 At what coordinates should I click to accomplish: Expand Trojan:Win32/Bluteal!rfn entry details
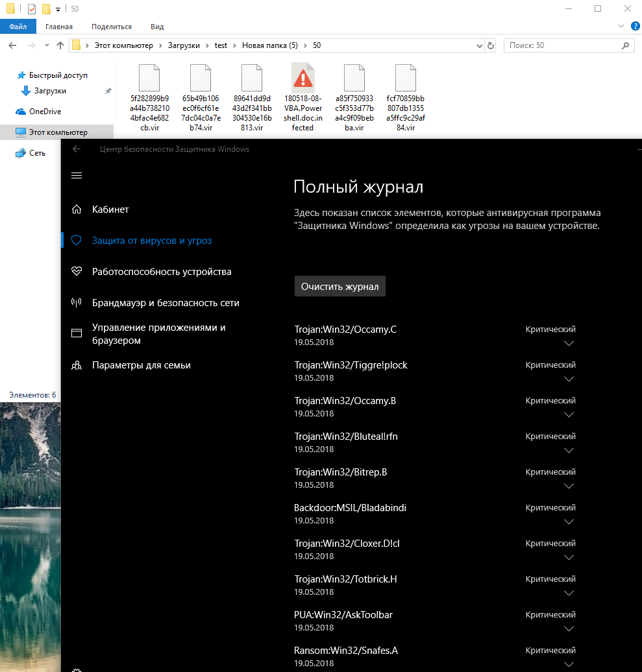(x=569, y=450)
